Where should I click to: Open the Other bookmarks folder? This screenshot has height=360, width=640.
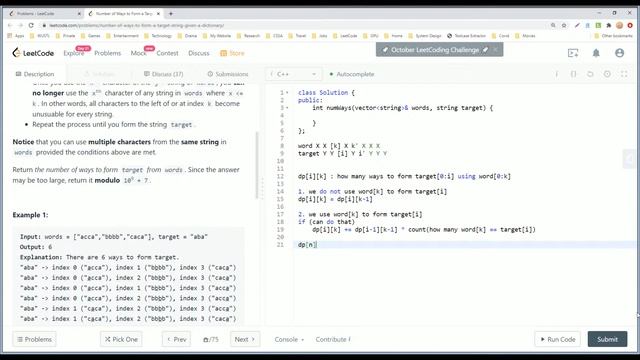[613, 36]
